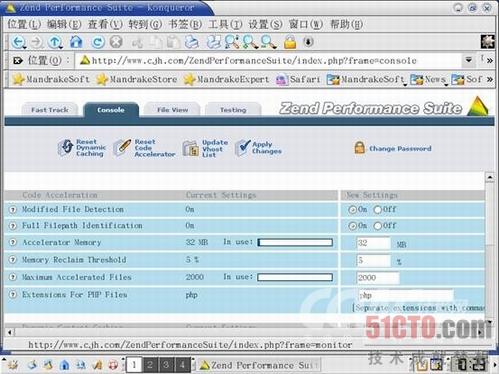Stop loading with the stop icon

[116, 42]
